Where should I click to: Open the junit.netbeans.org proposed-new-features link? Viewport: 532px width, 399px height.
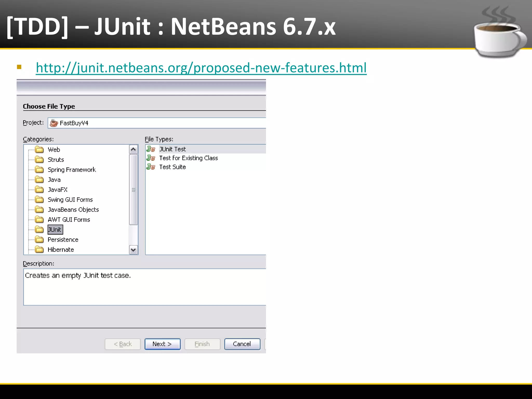(x=201, y=68)
